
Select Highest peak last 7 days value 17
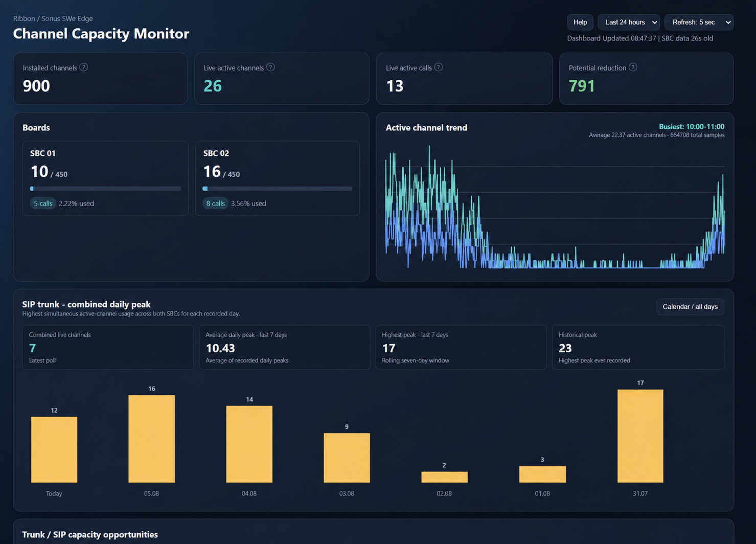(x=388, y=348)
